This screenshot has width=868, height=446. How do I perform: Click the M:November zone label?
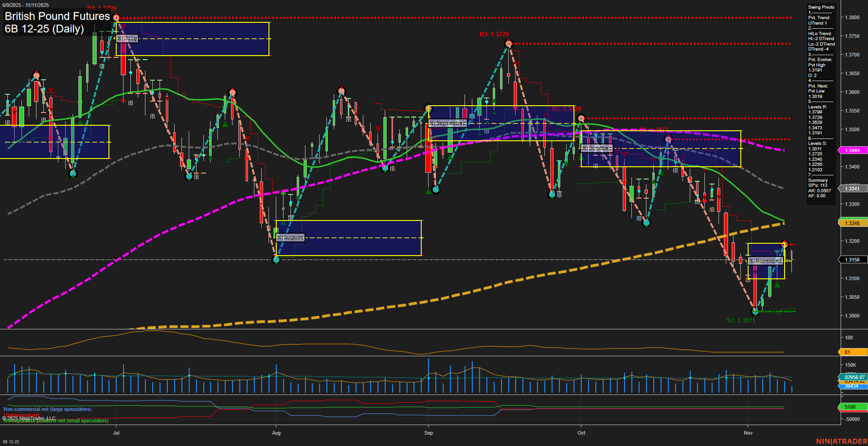[x=766, y=261]
